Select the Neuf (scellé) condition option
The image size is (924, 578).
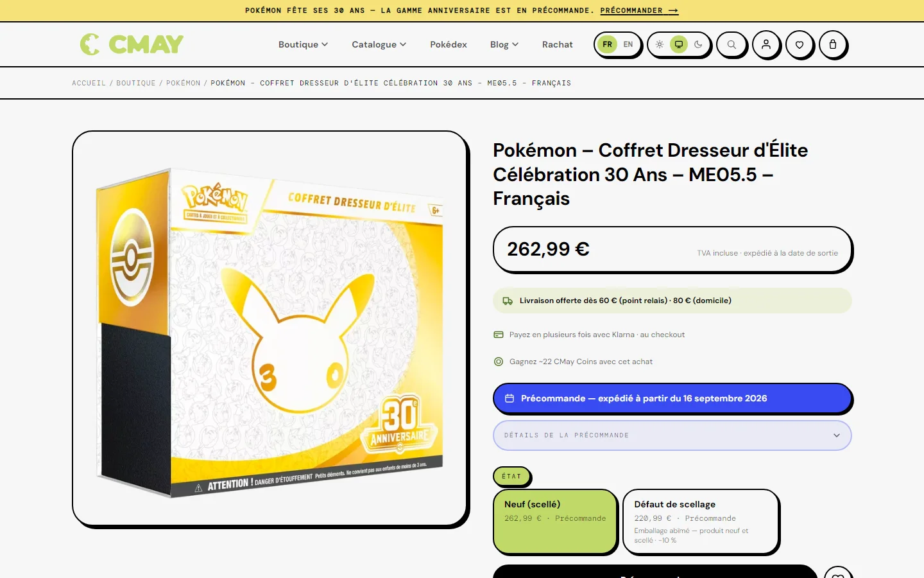click(x=555, y=521)
